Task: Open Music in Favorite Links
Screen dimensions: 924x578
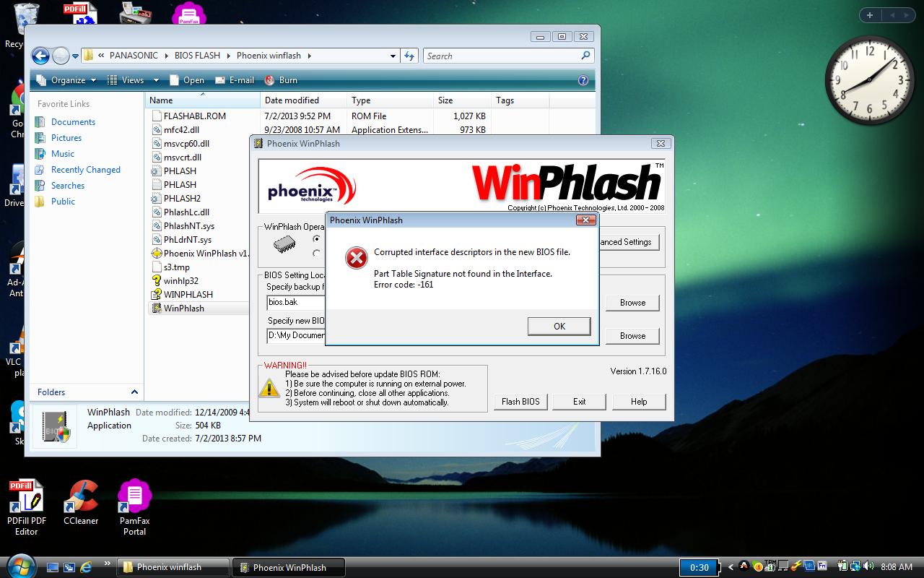Action: click(63, 154)
